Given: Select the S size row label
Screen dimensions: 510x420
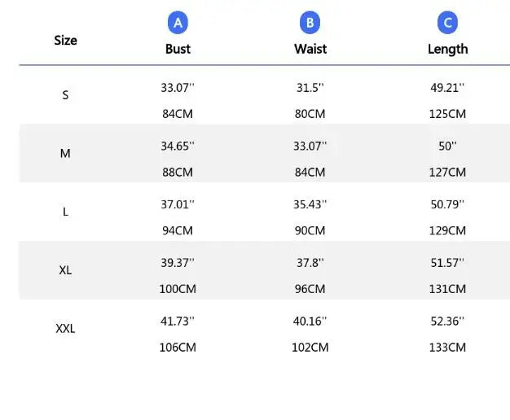Looking at the screenshot, I should click(65, 95).
